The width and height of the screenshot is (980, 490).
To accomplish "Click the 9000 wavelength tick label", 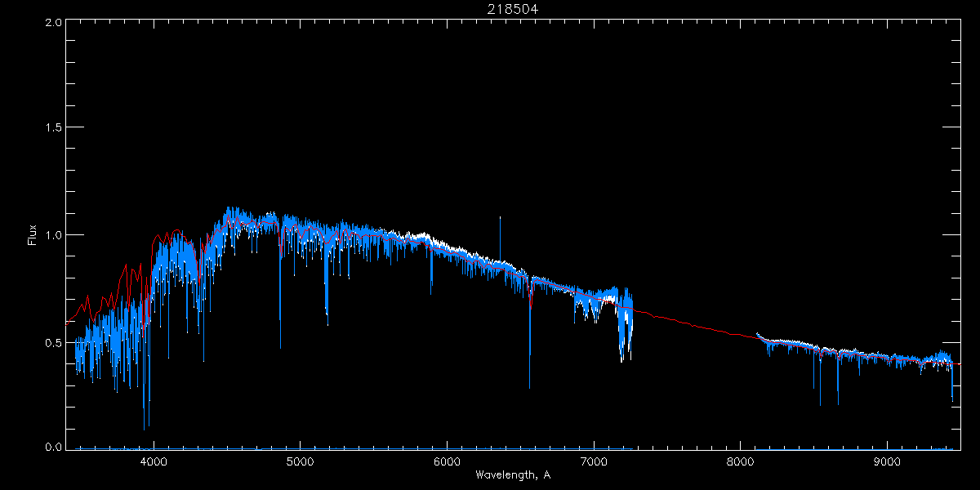I will pos(888,461).
